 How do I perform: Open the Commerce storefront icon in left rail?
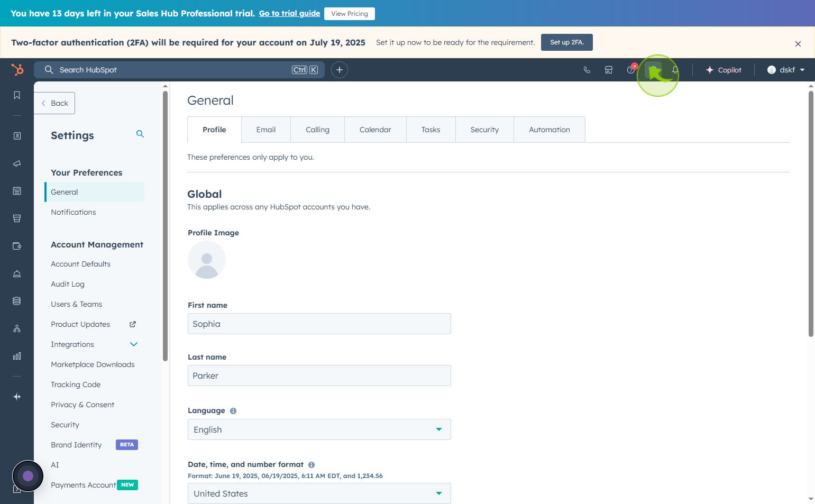(17, 218)
